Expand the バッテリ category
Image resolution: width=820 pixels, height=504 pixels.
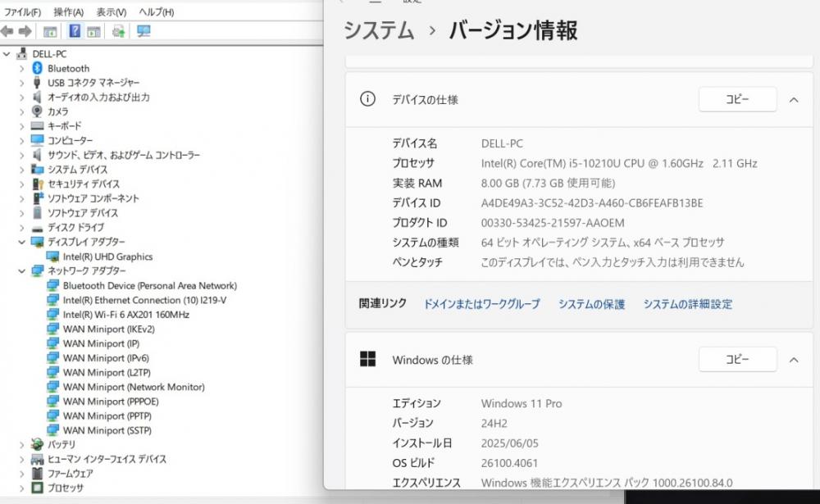coord(21,445)
